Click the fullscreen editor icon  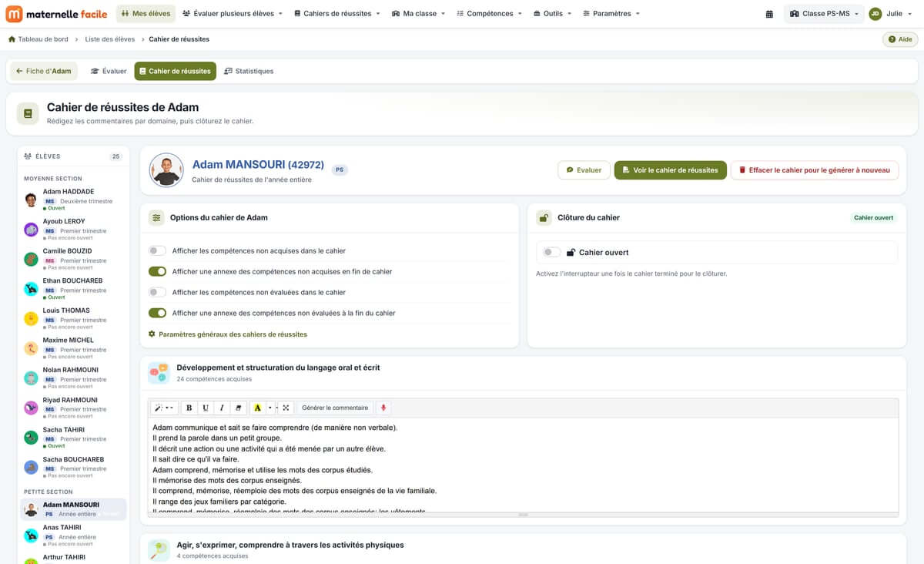286,408
